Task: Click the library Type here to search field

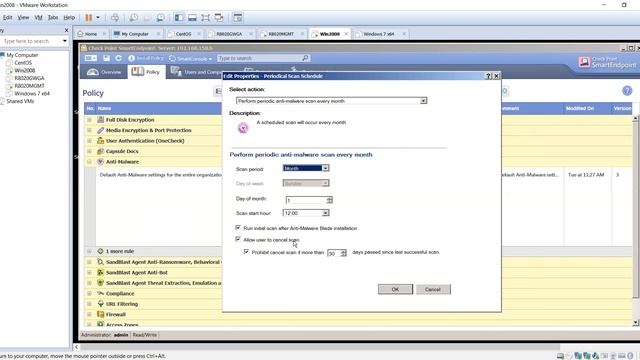Action: click(x=31, y=41)
